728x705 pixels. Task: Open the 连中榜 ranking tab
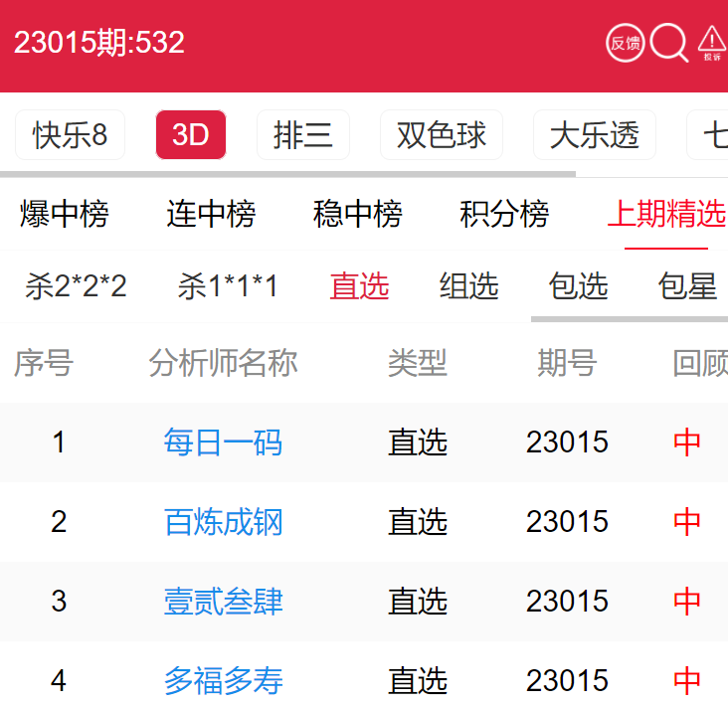(x=211, y=214)
